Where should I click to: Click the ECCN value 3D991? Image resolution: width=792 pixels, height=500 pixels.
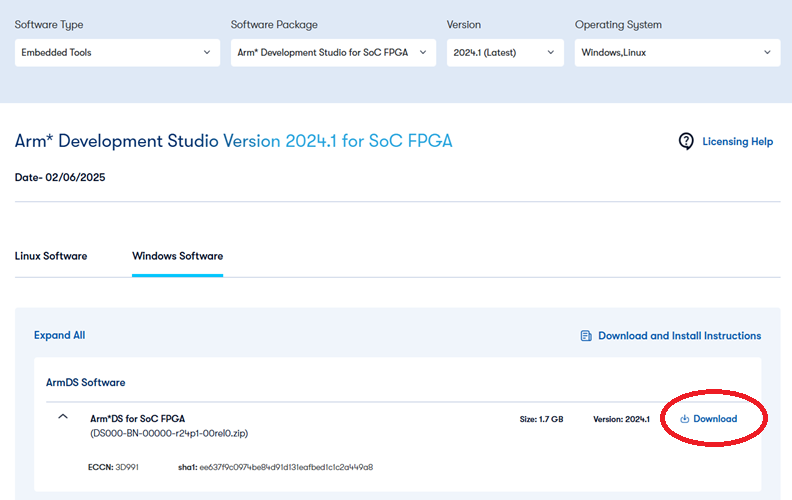(126, 467)
